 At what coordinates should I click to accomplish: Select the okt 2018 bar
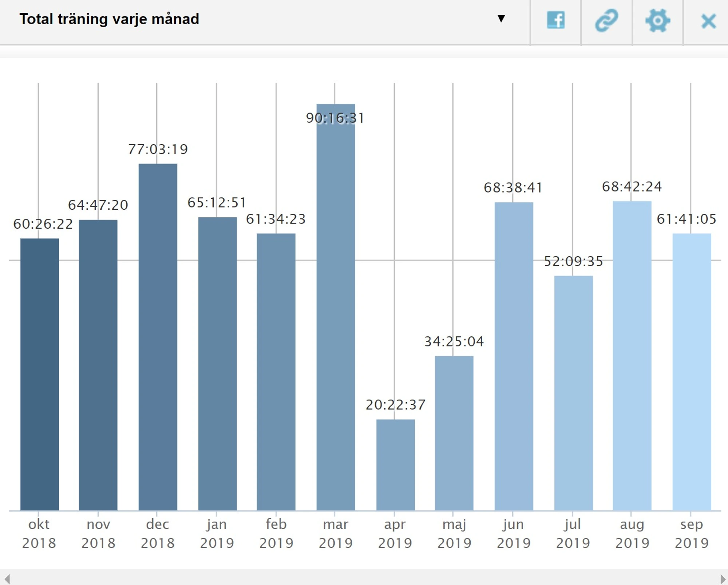click(39, 374)
